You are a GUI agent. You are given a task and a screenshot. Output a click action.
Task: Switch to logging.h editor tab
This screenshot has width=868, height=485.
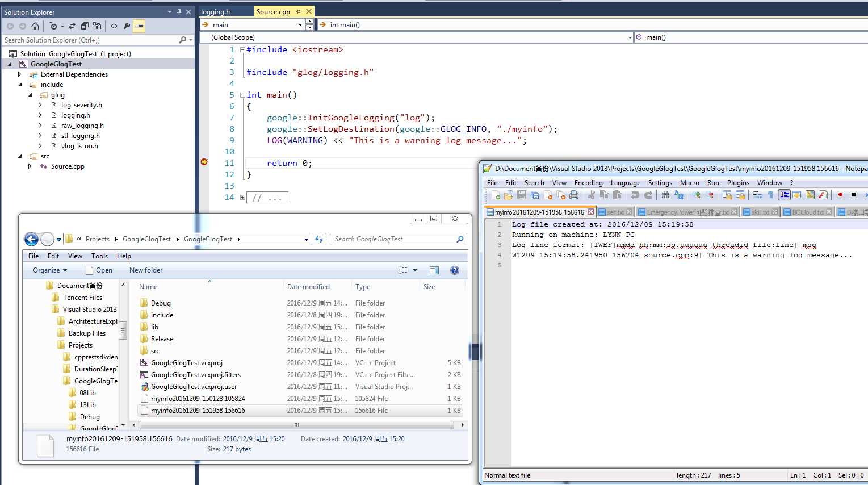pos(216,12)
